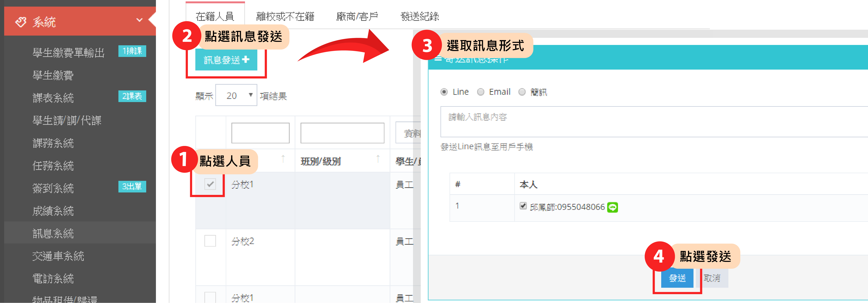This screenshot has width=868, height=303.
Task: Tick the checkbox for 分校2 row
Action: click(210, 241)
